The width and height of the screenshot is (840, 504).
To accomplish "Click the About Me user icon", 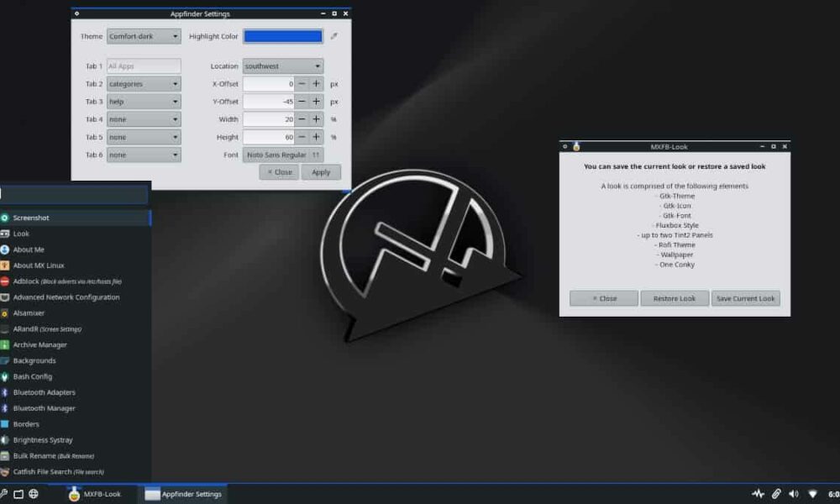I will [x=4, y=249].
